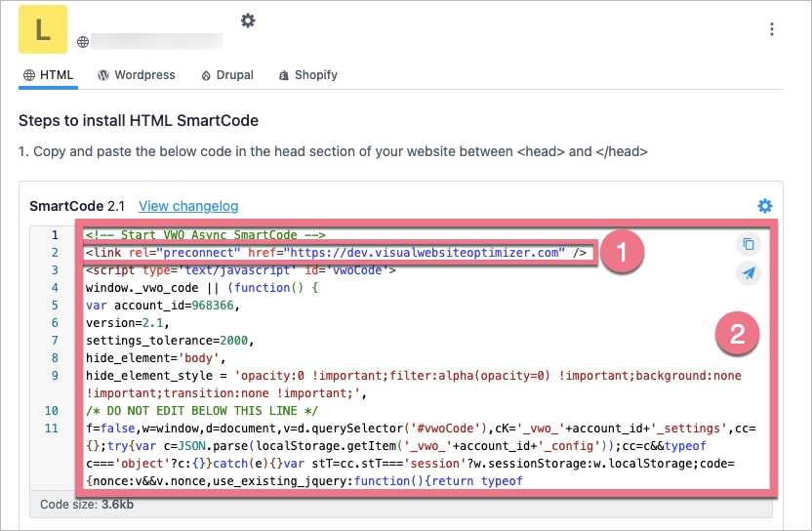812x531 pixels.
Task: Click the account_id=968366 code line
Action: (163, 306)
